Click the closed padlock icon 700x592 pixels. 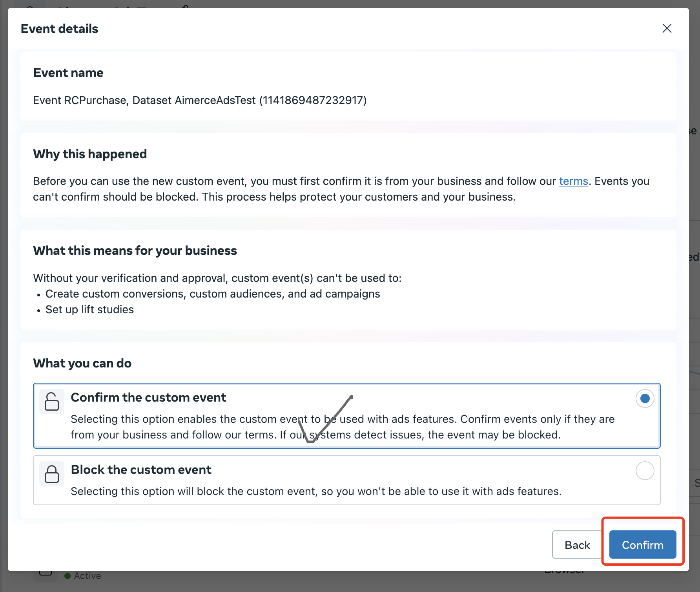pyautogui.click(x=52, y=473)
